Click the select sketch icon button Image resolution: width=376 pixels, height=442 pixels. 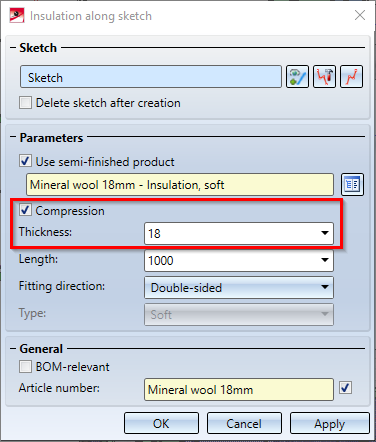(x=297, y=77)
